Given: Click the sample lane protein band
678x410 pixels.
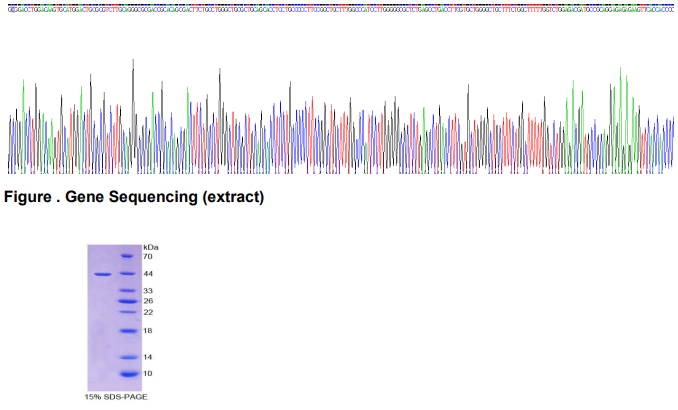Looking at the screenshot, I should click(102, 273).
